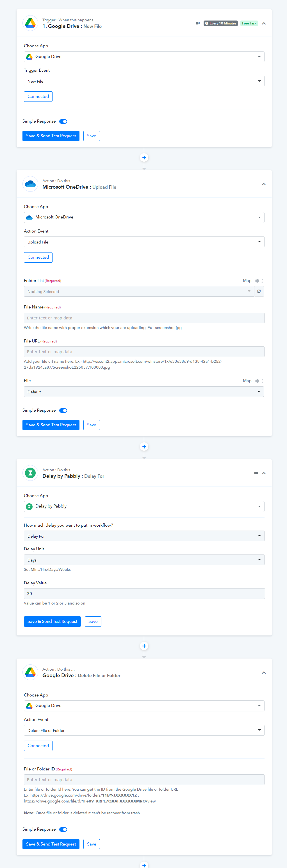The width and height of the screenshot is (287, 868).
Task: Toggle the Map switch for File field
Action: pos(259,381)
